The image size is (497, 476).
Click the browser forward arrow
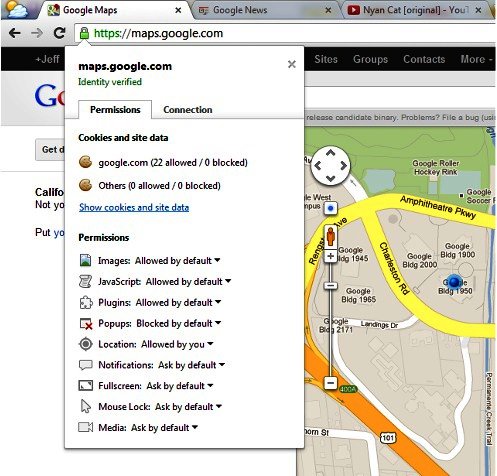(37, 33)
